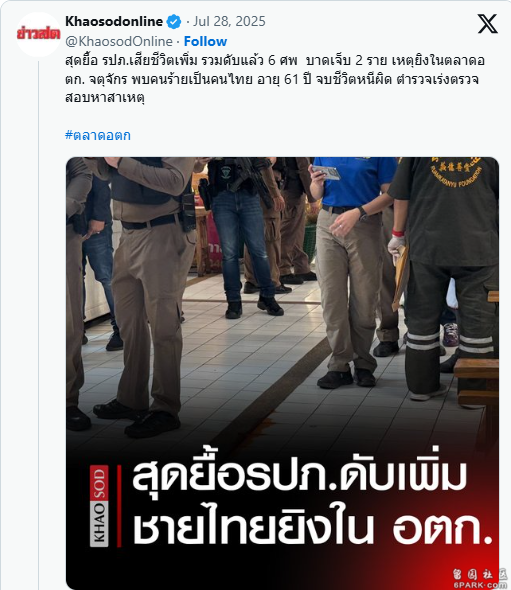This screenshot has width=511, height=590.
Task: Click the red vertical bar beside KHAO SOD
Action: [x=119, y=506]
